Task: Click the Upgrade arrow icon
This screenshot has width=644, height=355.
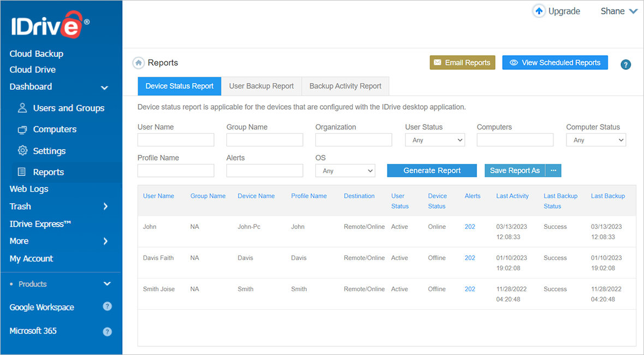Action: pyautogui.click(x=539, y=11)
